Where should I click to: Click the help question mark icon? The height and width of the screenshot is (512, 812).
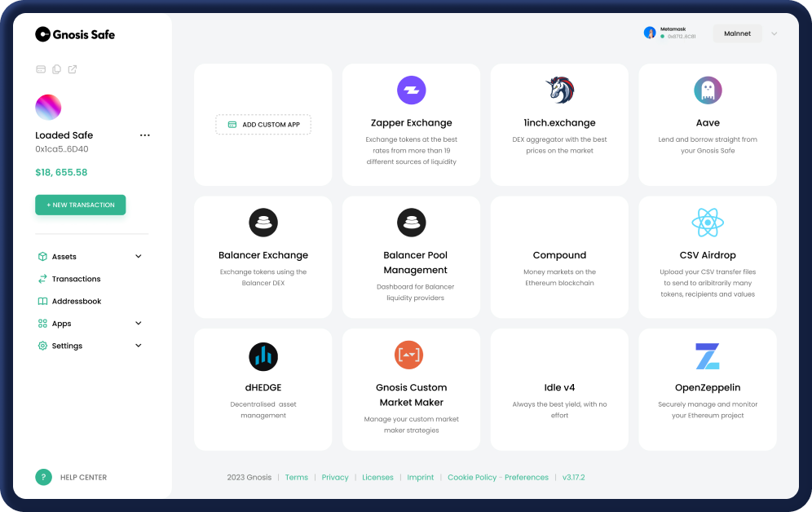[43, 477]
